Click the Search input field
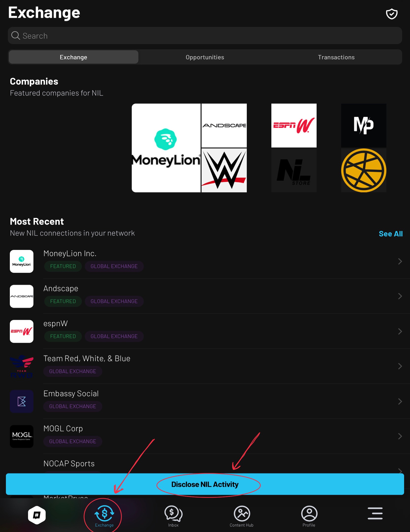The width and height of the screenshot is (410, 532). (x=205, y=36)
